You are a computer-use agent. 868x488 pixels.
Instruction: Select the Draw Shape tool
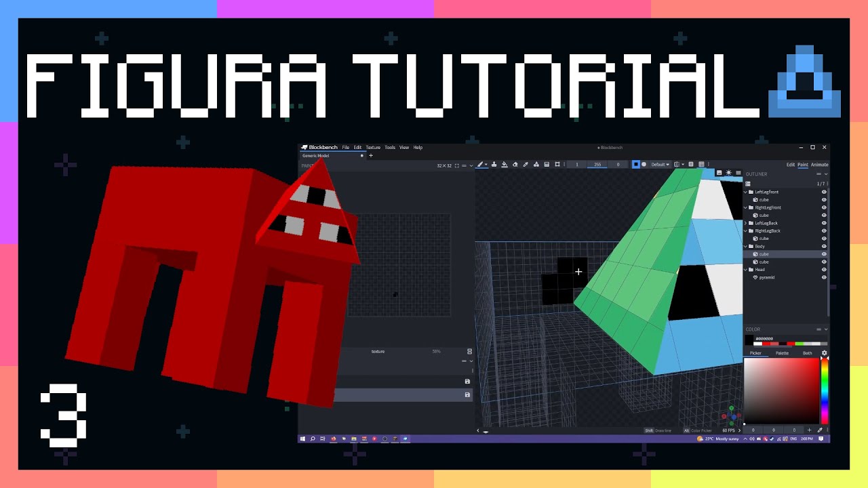536,164
